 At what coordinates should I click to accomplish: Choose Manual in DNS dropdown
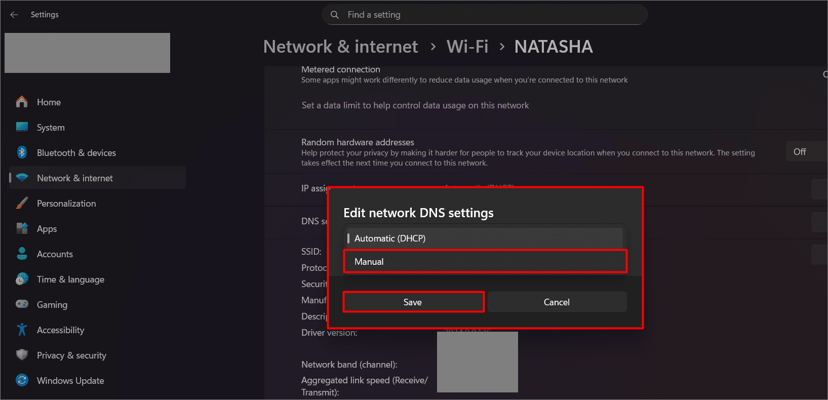[485, 262]
